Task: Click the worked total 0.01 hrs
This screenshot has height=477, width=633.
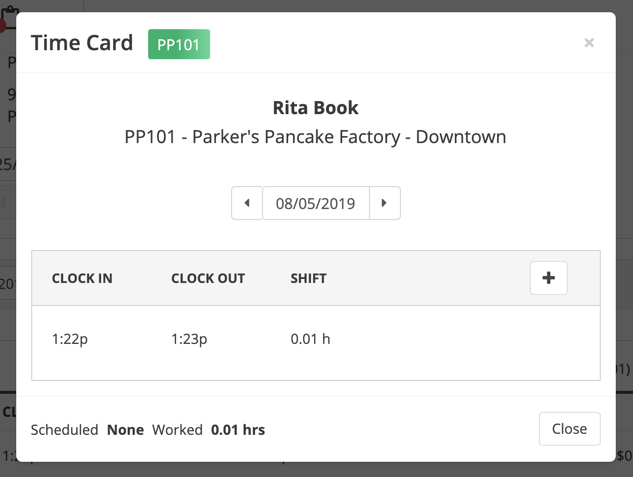Action: coord(238,430)
